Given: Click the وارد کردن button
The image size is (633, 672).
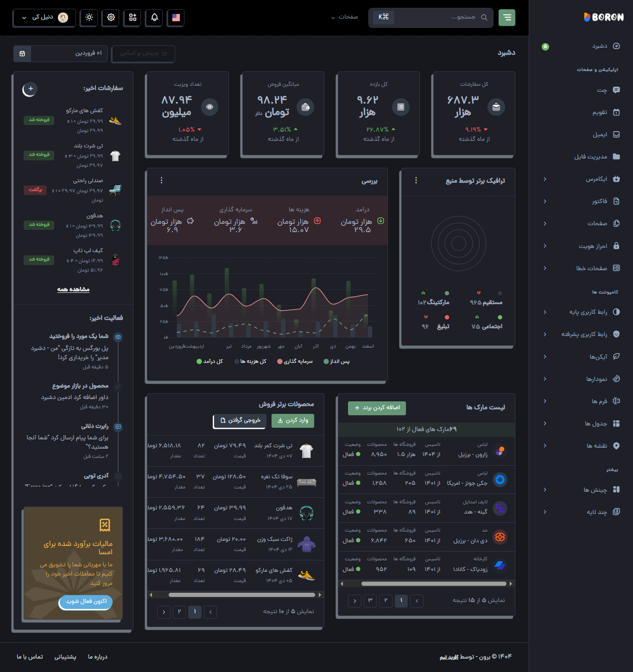Looking at the screenshot, I should 293,420.
